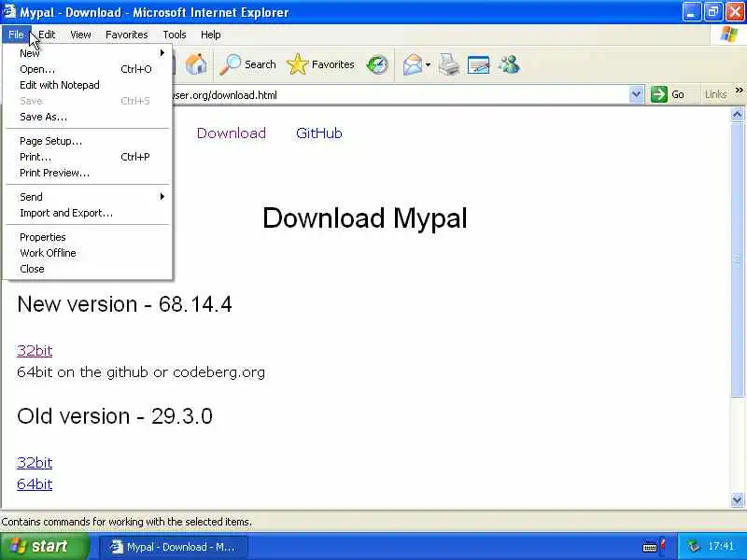Viewport: 747px width, 560px height.
Task: Follow the GitHub navigation link
Action: pos(318,133)
